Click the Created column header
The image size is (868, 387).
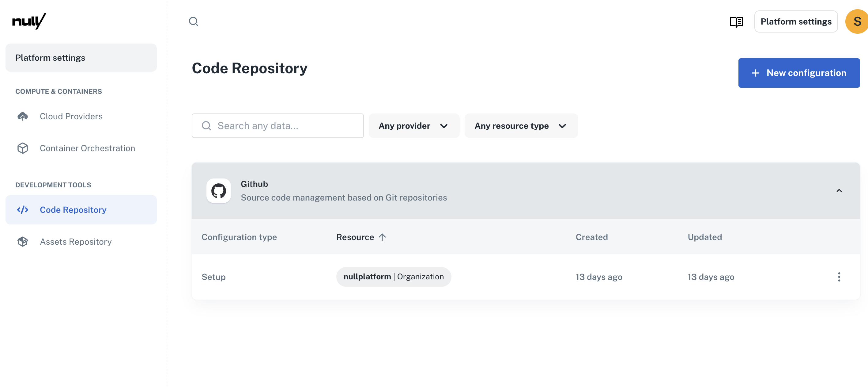tap(592, 237)
